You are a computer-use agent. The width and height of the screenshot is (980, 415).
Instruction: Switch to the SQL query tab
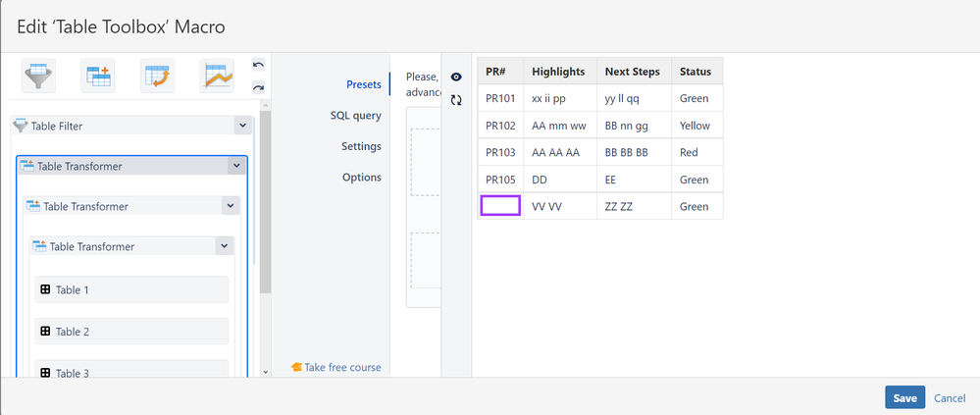click(356, 116)
